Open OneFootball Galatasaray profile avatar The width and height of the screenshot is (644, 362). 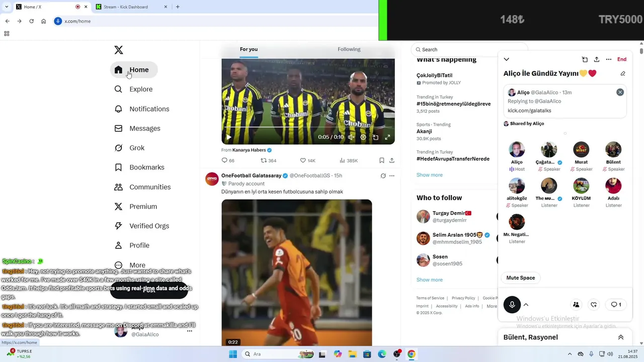[212, 178]
